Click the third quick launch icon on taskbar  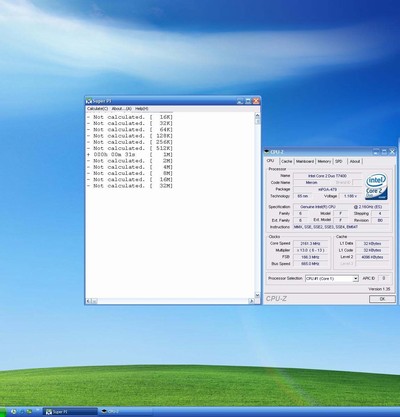(29, 412)
